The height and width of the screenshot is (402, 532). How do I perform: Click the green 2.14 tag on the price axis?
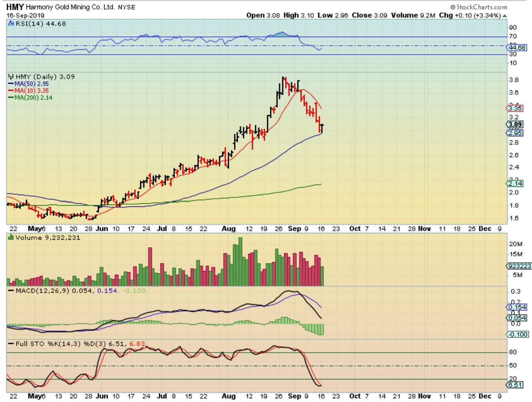[515, 183]
